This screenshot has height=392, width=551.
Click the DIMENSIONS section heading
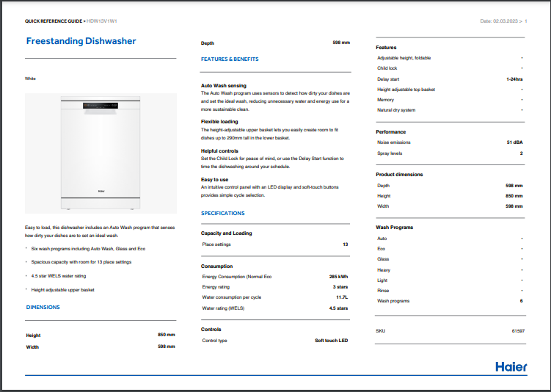pyautogui.click(x=43, y=307)
